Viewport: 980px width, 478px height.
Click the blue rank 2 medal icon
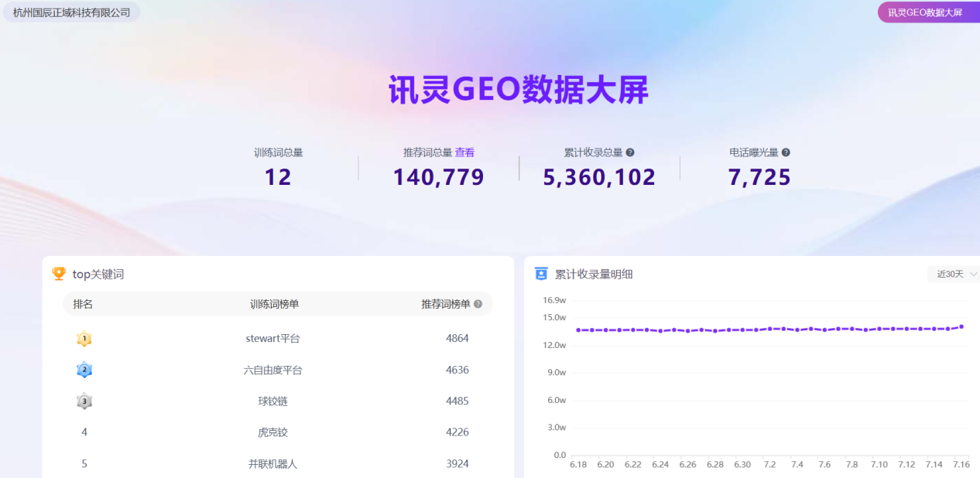pos(84,370)
